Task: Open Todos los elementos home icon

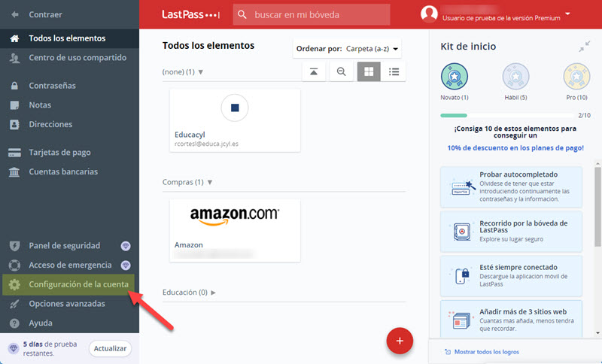Action: [x=14, y=38]
